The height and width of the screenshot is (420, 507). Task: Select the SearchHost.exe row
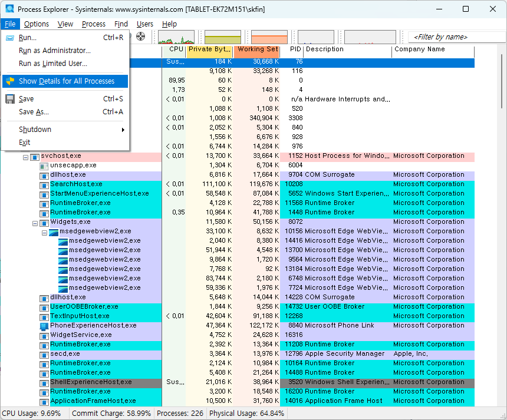238,184
